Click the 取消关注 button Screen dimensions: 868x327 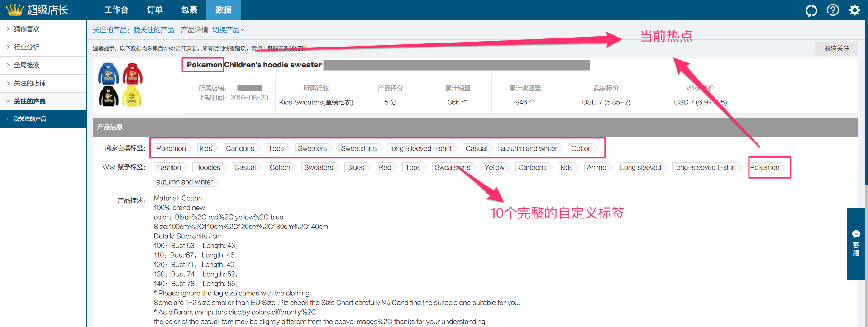[836, 48]
